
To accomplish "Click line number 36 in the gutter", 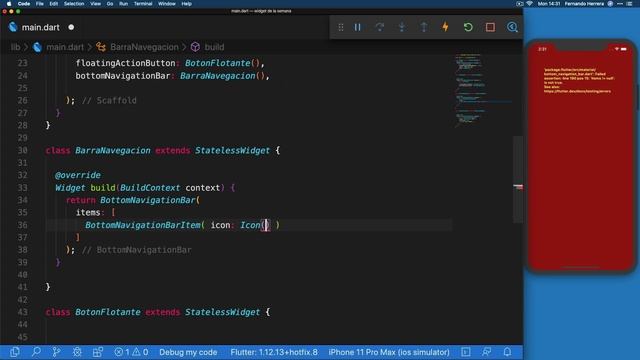I will coord(22,225).
